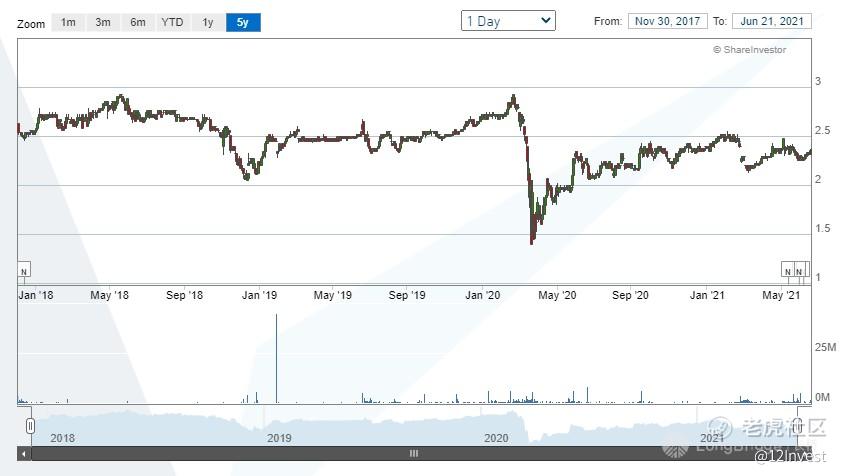Grab the navigator's left range handle
This screenshot has width=842, height=476.
(31, 426)
